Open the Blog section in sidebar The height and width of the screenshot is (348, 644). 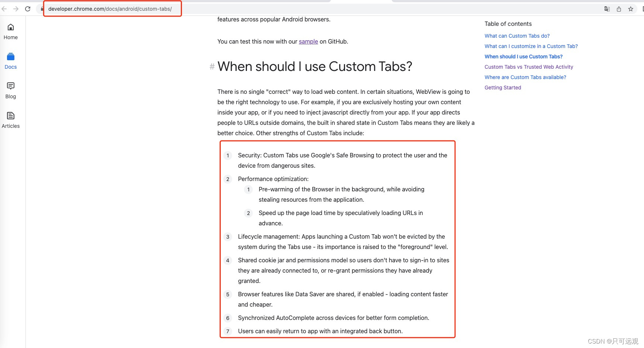(11, 91)
